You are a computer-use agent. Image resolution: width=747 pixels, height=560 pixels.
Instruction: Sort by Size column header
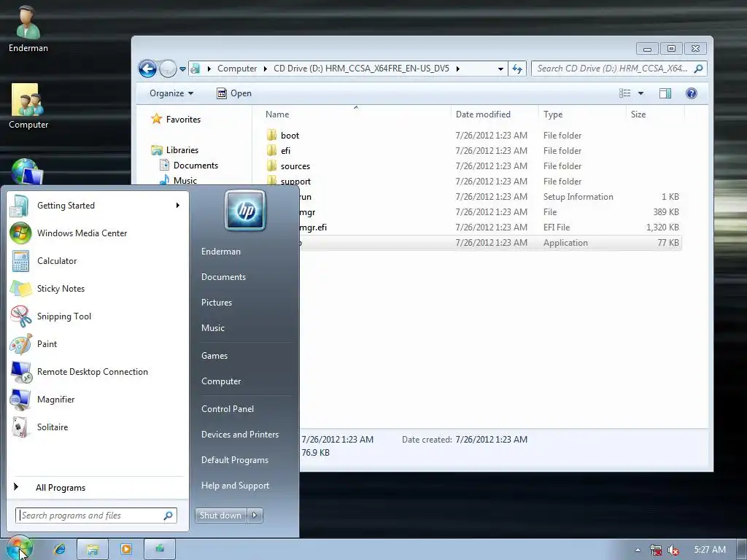point(655,114)
